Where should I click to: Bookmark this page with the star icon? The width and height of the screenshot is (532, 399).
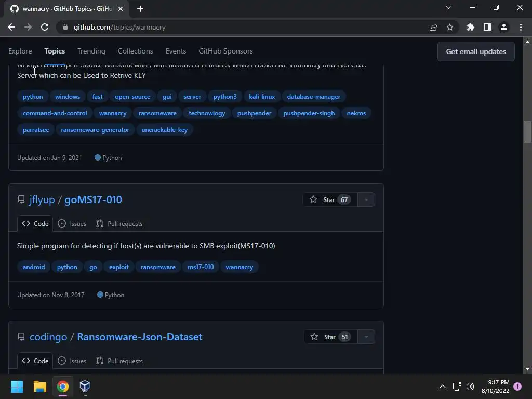tap(450, 27)
